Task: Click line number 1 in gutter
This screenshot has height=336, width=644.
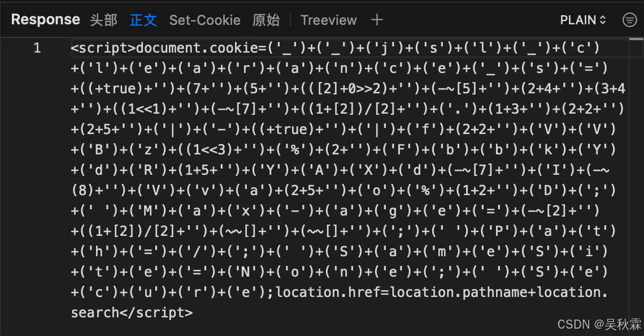Action: click(37, 48)
